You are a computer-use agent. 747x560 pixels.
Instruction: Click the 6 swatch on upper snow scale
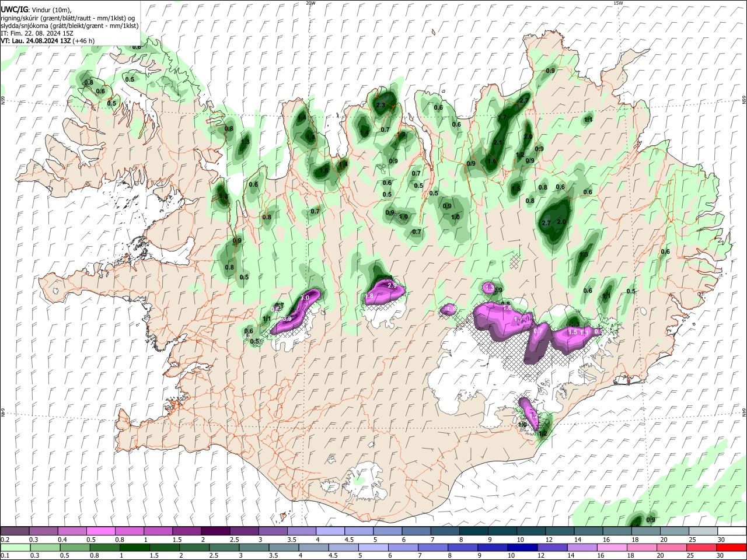coord(416,531)
